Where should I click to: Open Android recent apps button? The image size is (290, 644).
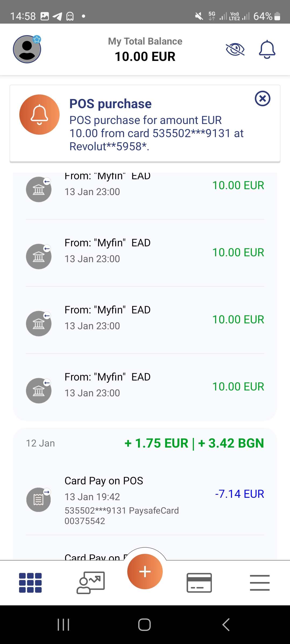click(x=63, y=624)
